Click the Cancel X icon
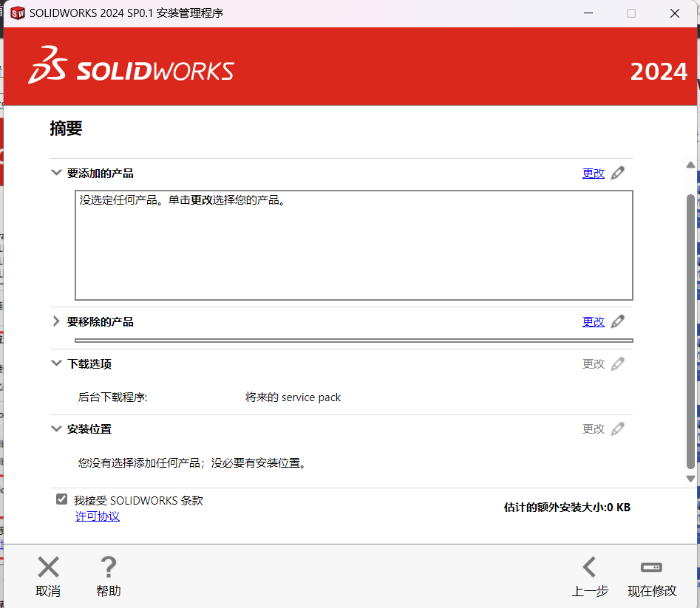This screenshot has width=700, height=608. (47, 567)
